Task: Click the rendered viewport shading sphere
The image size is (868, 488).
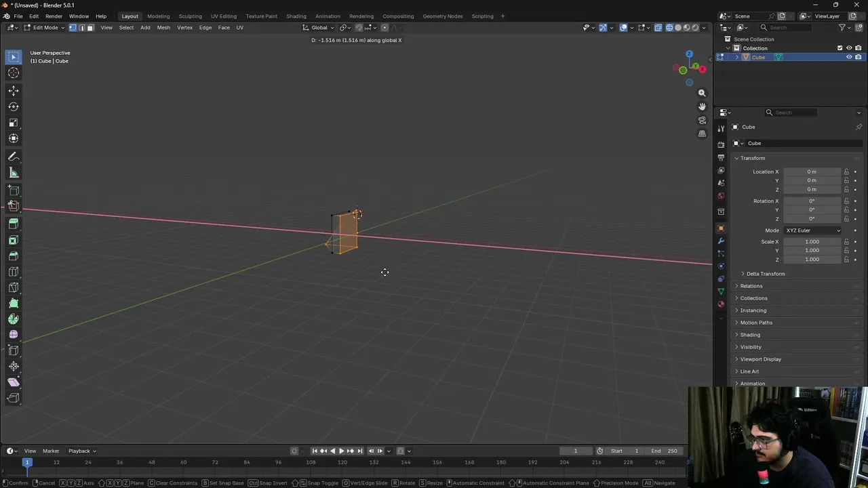Action: click(x=695, y=28)
